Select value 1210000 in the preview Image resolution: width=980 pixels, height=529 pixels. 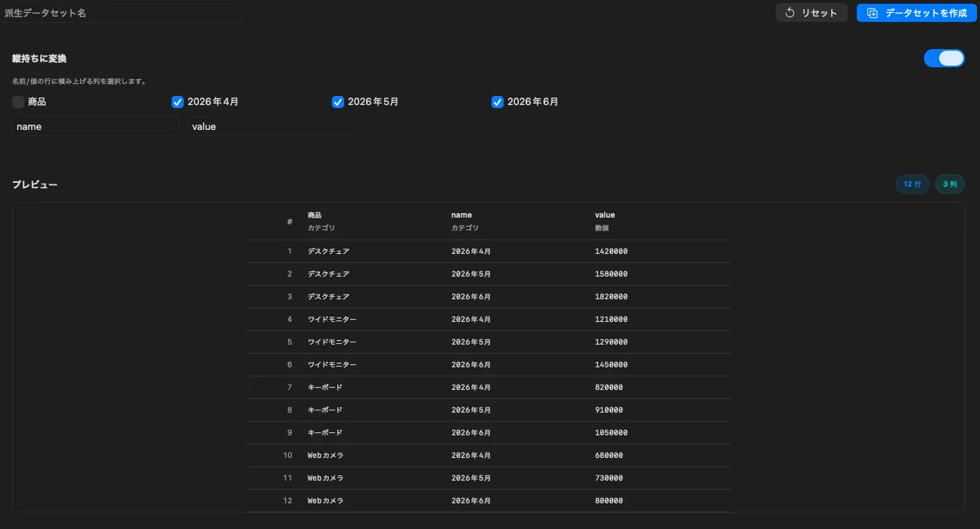pos(611,320)
